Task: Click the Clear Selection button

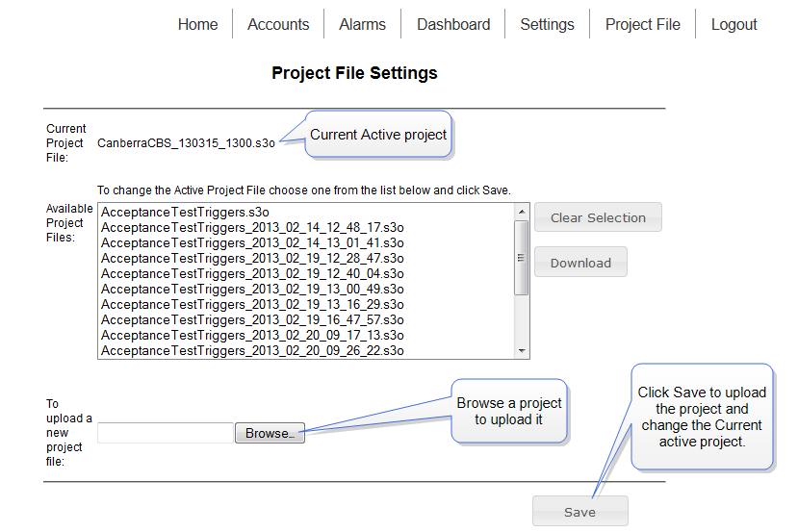Action: tap(598, 217)
